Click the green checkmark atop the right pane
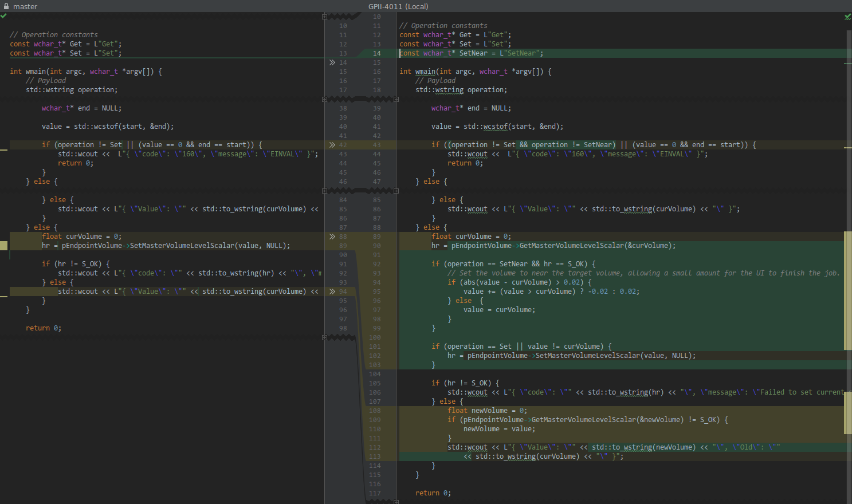Image resolution: width=852 pixels, height=504 pixels. (x=847, y=17)
